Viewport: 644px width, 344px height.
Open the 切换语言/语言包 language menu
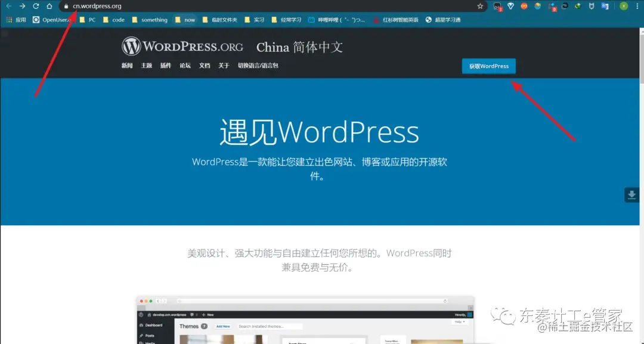click(x=260, y=66)
